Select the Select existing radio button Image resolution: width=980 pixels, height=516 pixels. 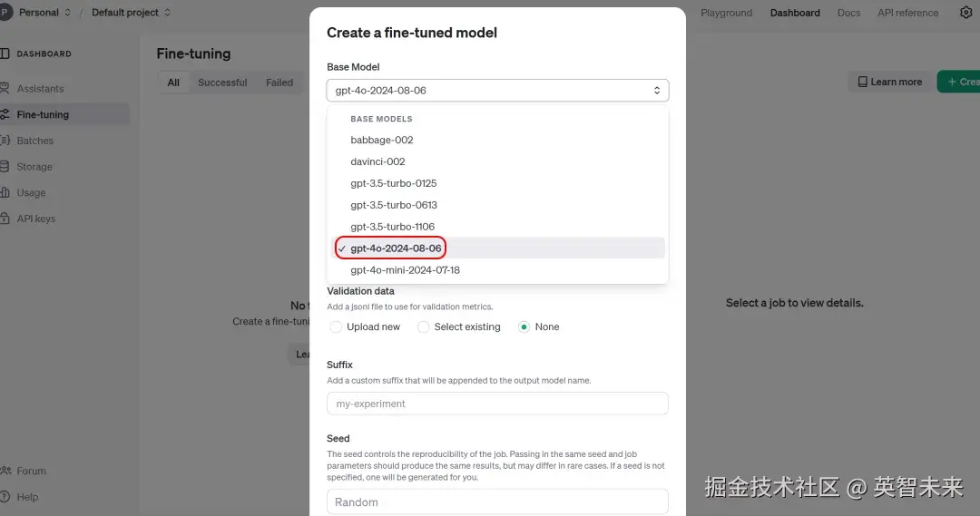423,326
